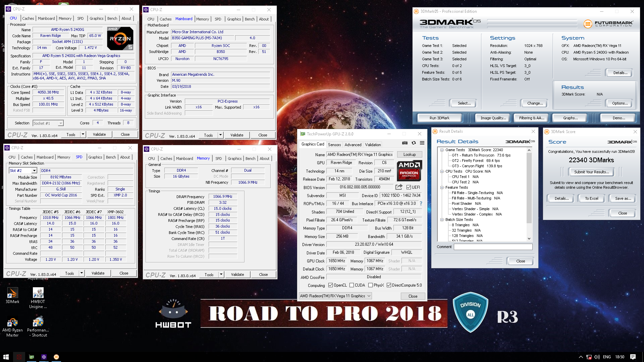Collapse the Feature Tests tree node
Screen dimensions: 644x362
point(442,187)
